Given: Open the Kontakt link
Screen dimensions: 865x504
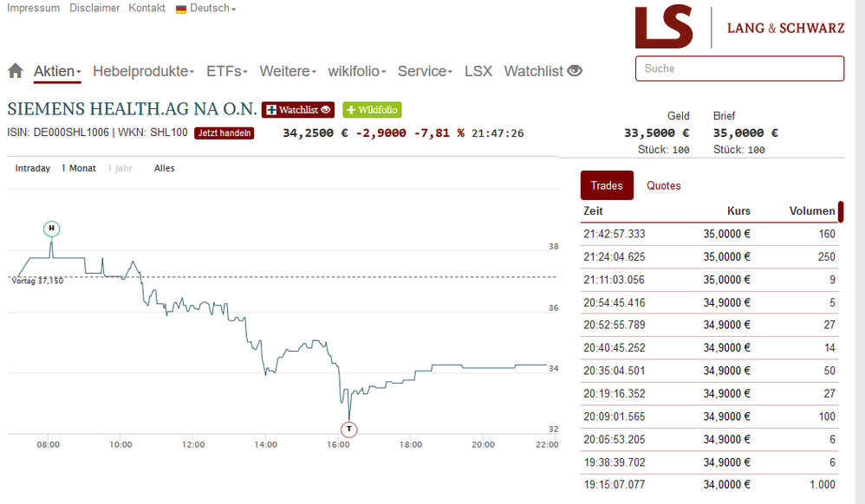Looking at the screenshot, I should tap(146, 9).
